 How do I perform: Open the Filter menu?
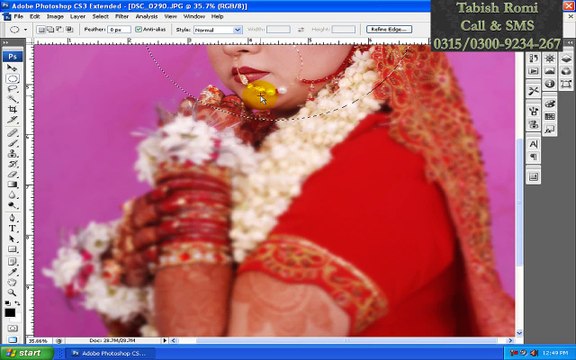pyautogui.click(x=122, y=17)
